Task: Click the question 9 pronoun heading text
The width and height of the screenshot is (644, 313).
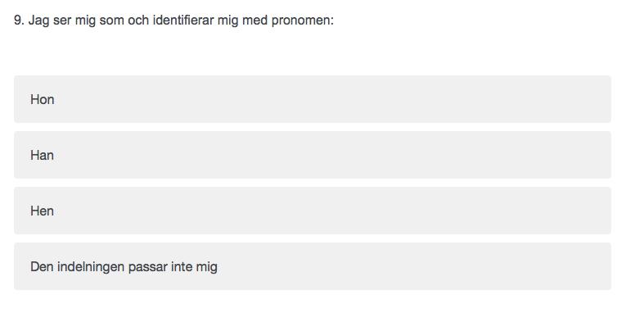Action: (x=173, y=20)
